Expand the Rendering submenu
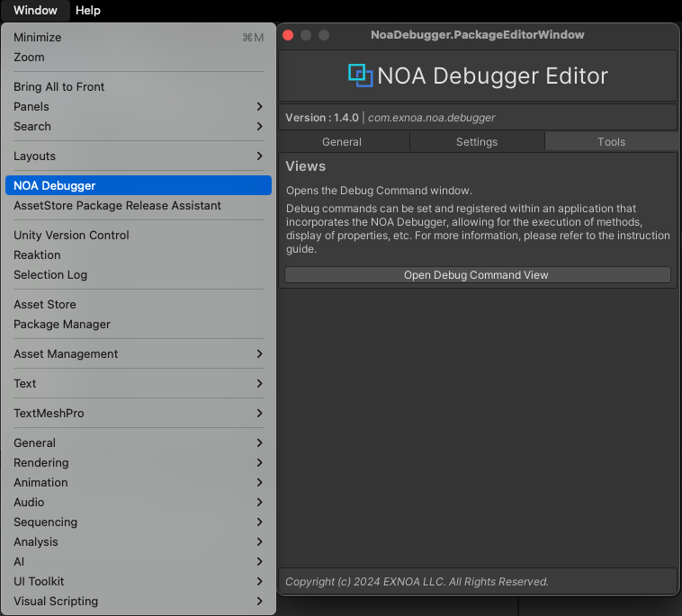The image size is (682, 616). pyautogui.click(x=139, y=462)
